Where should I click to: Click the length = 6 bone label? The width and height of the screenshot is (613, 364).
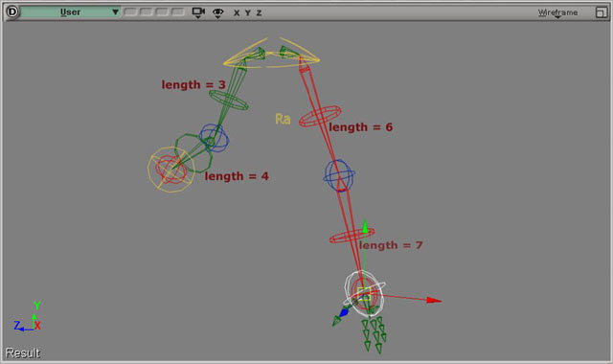(360, 127)
